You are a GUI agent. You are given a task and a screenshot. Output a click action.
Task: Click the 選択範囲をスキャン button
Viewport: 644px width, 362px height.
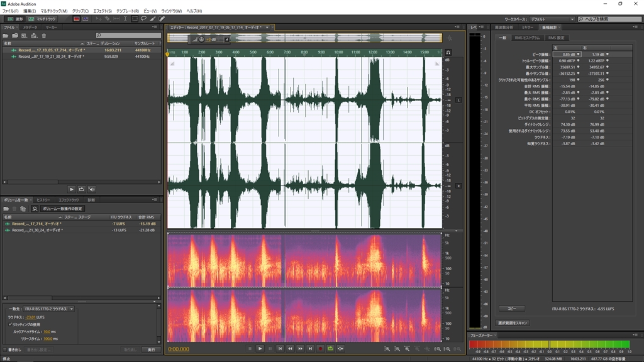(513, 323)
